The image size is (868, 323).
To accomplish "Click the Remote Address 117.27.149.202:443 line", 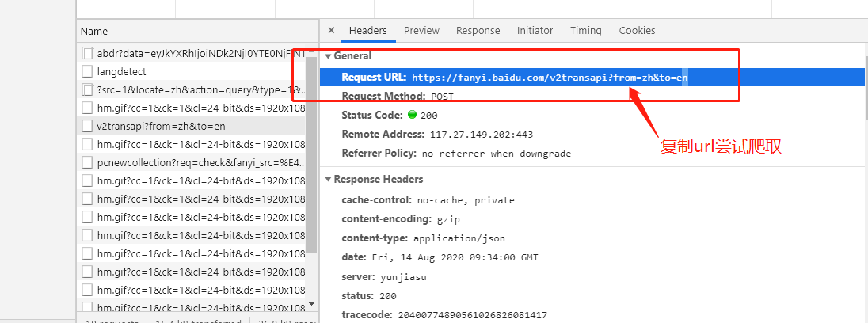I will 437,134.
